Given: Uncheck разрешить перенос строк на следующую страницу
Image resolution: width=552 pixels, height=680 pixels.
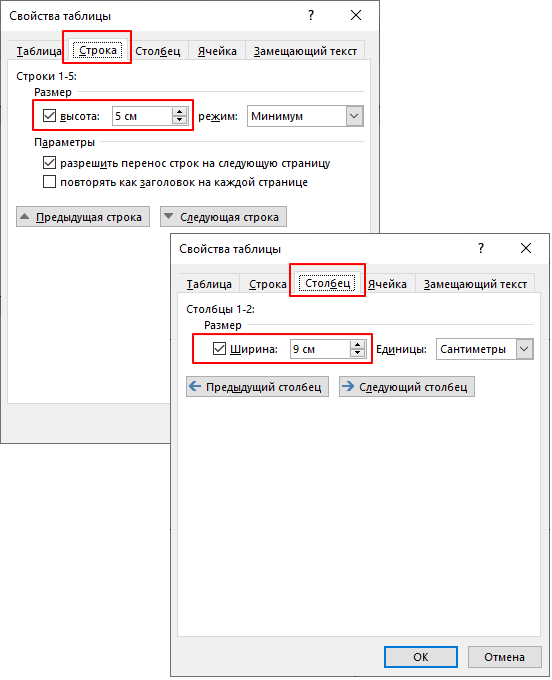Looking at the screenshot, I should [49, 163].
